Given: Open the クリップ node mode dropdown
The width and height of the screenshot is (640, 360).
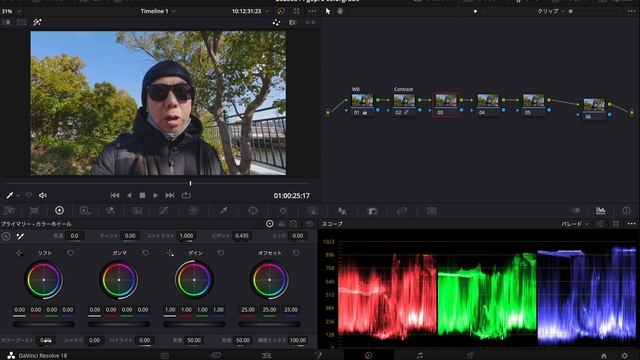Looking at the screenshot, I should tap(551, 11).
